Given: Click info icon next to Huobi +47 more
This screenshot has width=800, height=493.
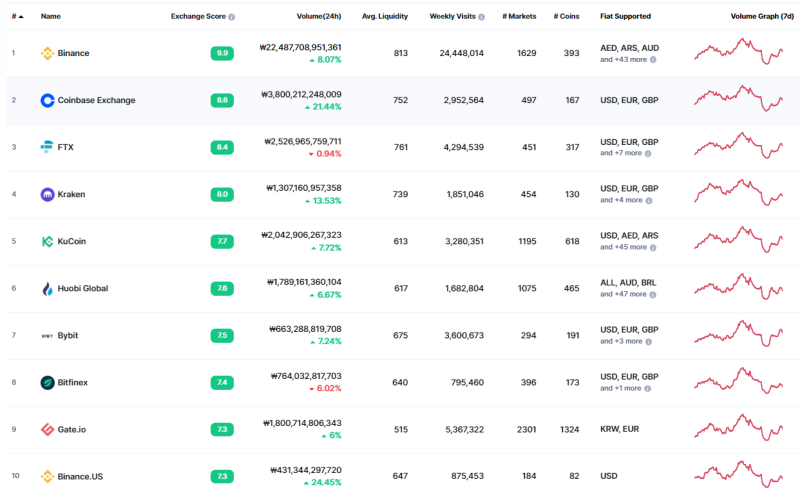Looking at the screenshot, I should coord(653,294).
